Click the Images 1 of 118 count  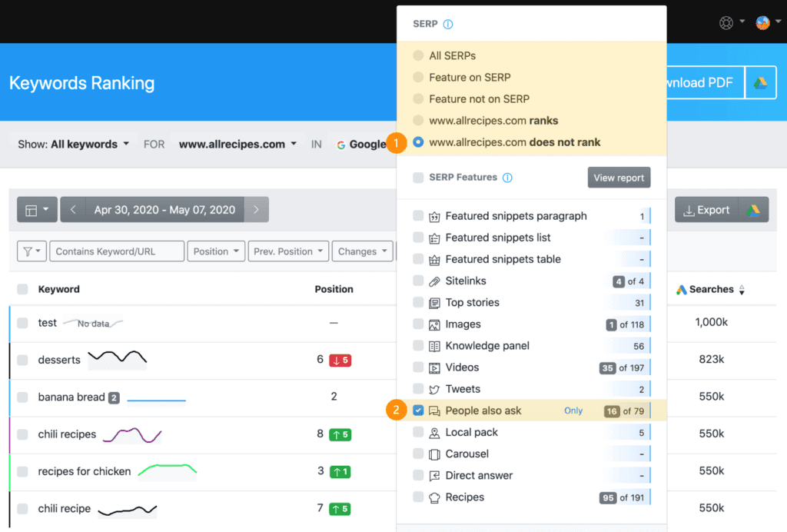pos(626,324)
